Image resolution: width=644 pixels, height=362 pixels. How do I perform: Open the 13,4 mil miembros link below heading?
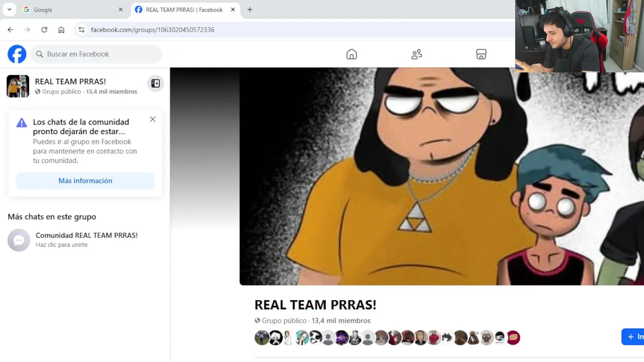(x=341, y=321)
